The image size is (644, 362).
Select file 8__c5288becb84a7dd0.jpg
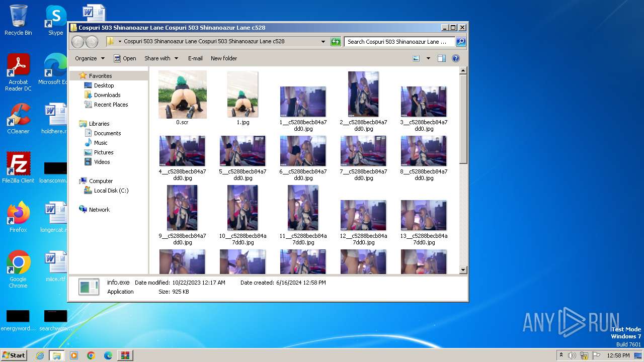[424, 158]
